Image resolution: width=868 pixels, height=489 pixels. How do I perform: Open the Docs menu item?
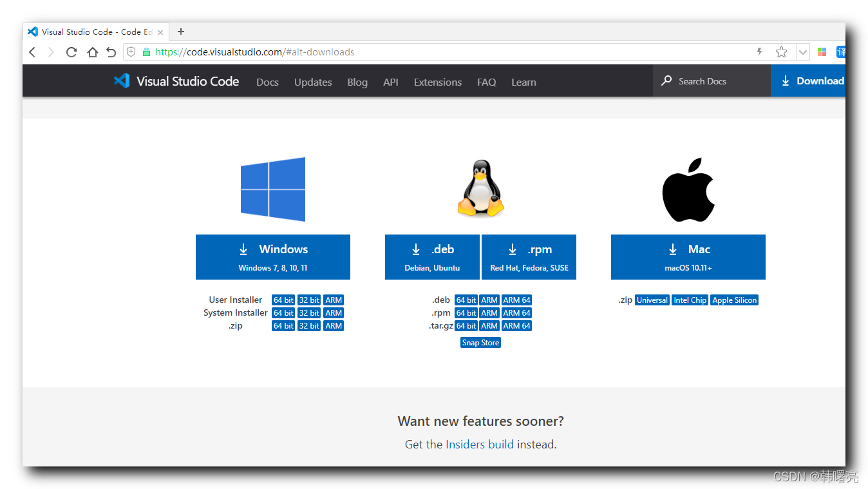[267, 82]
